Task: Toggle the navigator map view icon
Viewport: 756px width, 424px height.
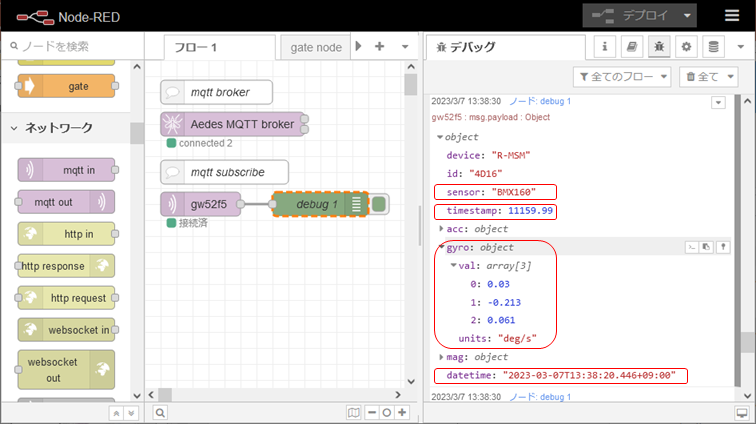Action: point(353,412)
